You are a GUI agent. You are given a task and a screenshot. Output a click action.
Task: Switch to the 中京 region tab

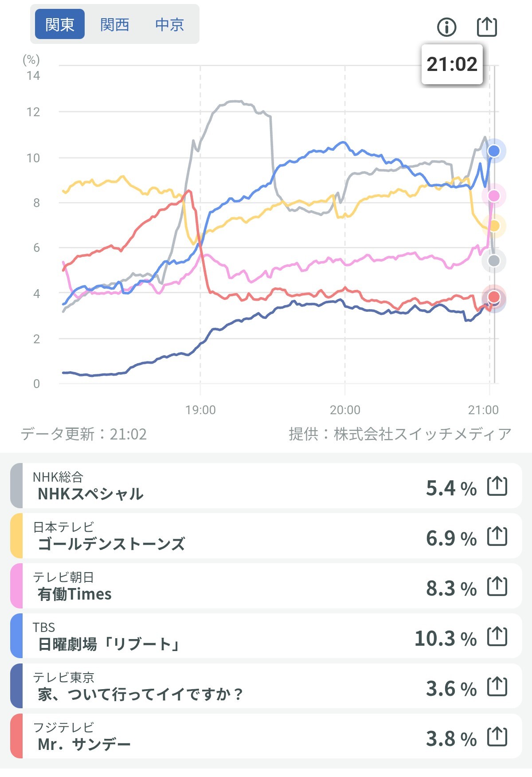pyautogui.click(x=170, y=24)
